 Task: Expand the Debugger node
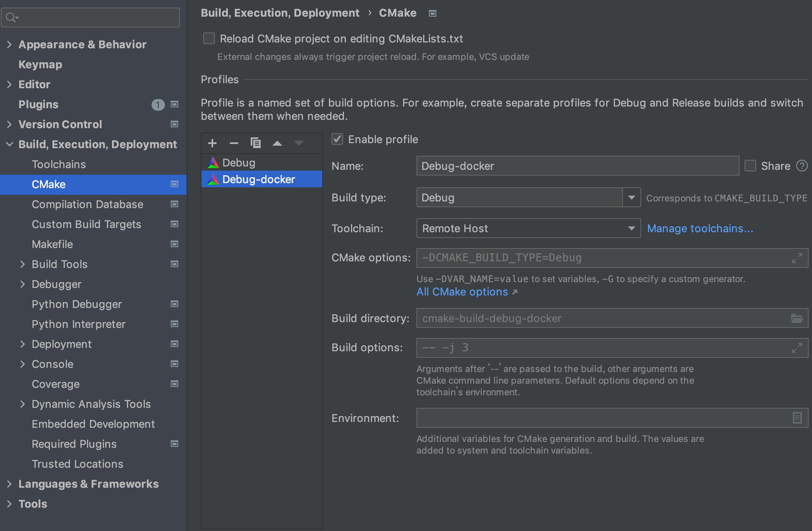(23, 284)
